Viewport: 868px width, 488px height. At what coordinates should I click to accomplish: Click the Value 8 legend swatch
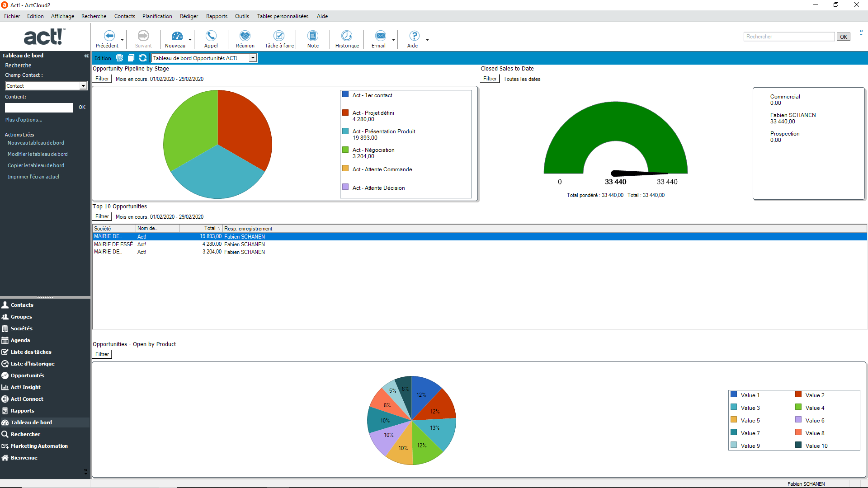click(798, 432)
